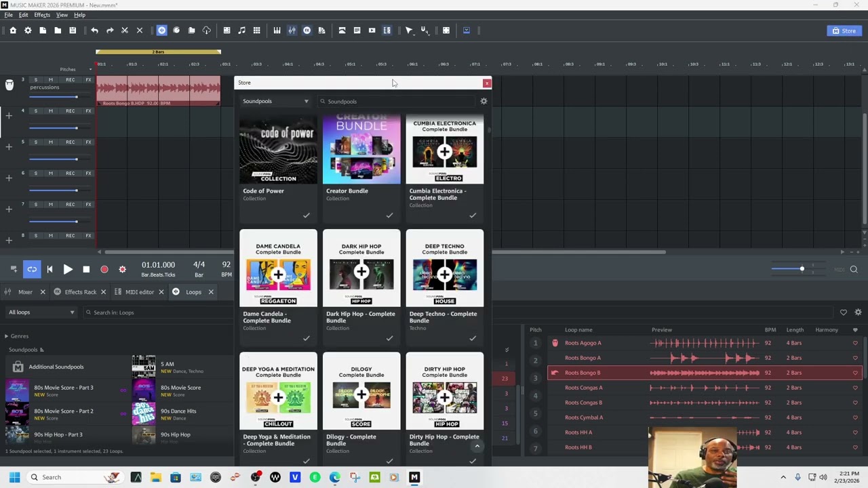This screenshot has height=488, width=868.
Task: Redo the last undone action
Action: [110, 30]
